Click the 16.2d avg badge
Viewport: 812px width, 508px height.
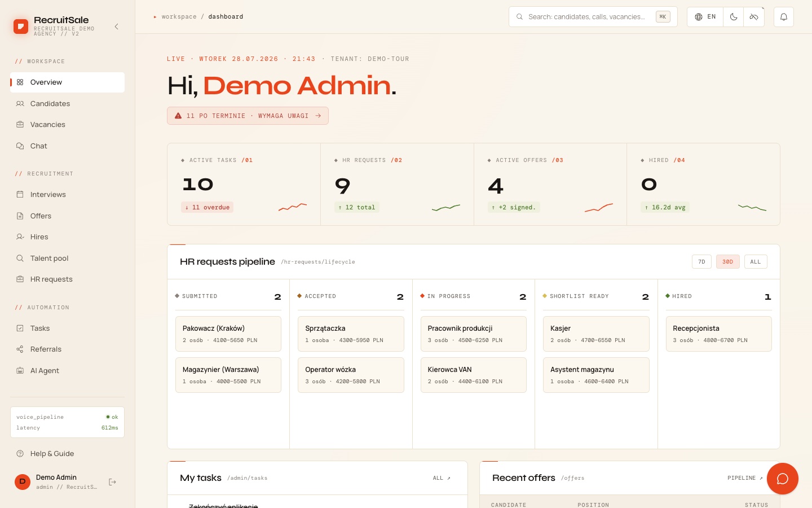pyautogui.click(x=665, y=207)
